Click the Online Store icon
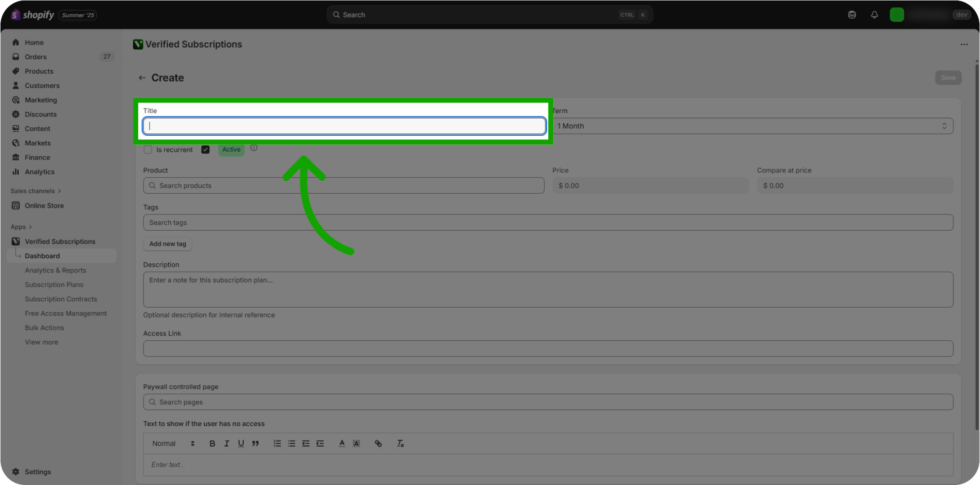 pos(16,205)
